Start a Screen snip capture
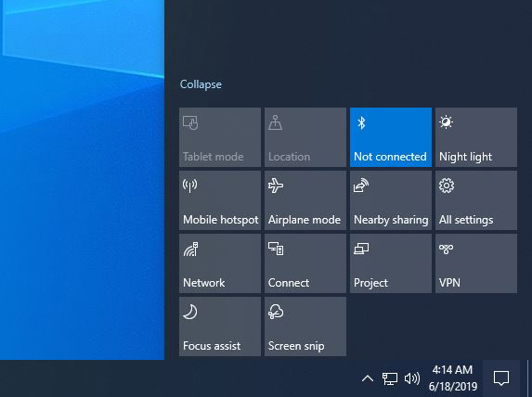This screenshot has height=397, width=532. (305, 327)
